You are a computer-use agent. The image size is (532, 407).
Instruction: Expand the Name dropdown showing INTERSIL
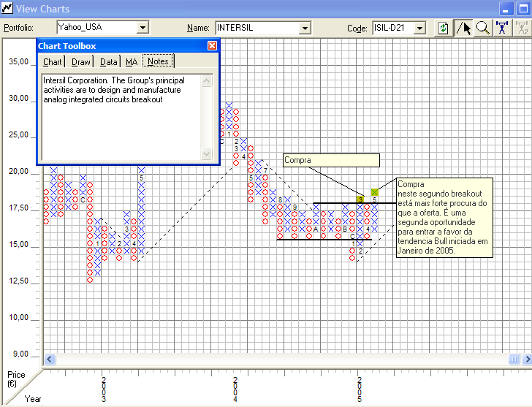(305, 28)
